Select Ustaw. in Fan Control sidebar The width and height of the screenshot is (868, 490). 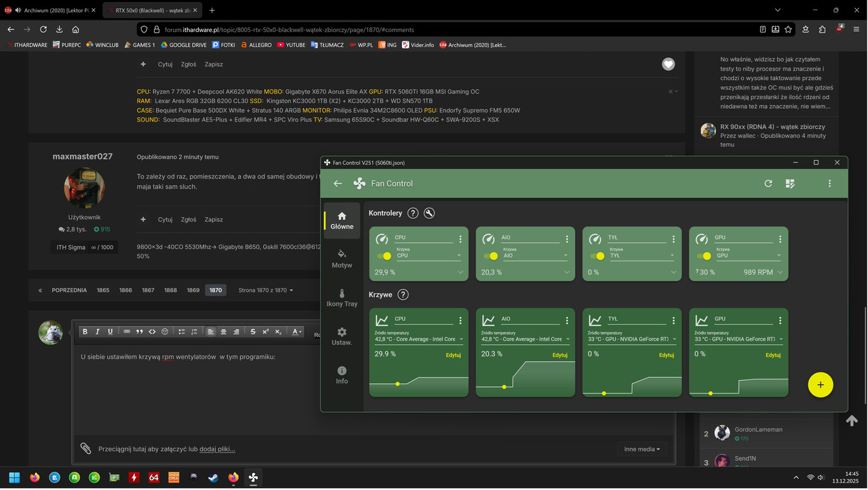[342, 337]
